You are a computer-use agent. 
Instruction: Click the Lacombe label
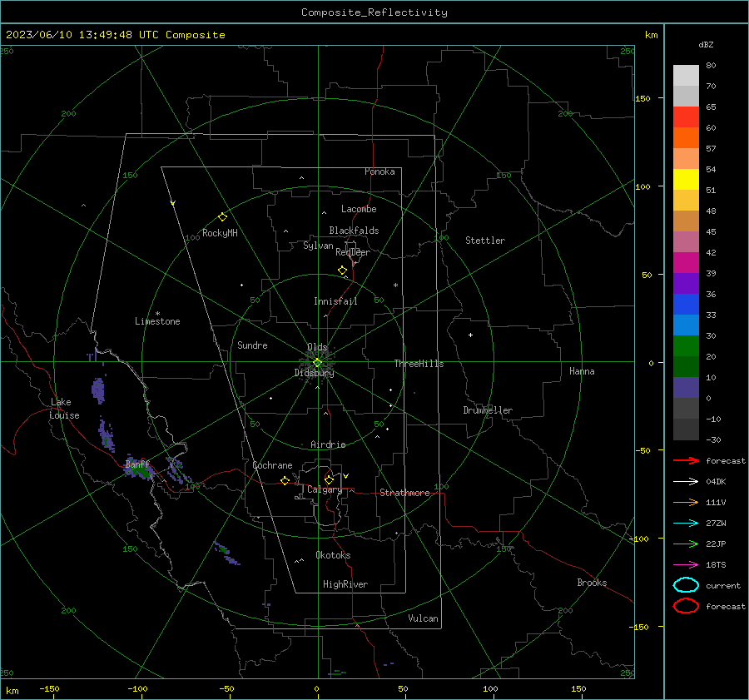pos(359,209)
